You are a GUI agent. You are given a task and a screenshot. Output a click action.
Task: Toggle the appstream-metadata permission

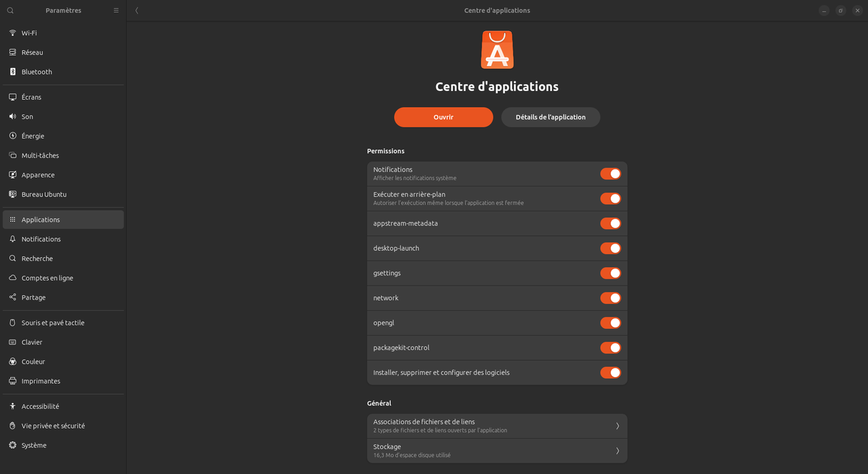click(x=610, y=223)
